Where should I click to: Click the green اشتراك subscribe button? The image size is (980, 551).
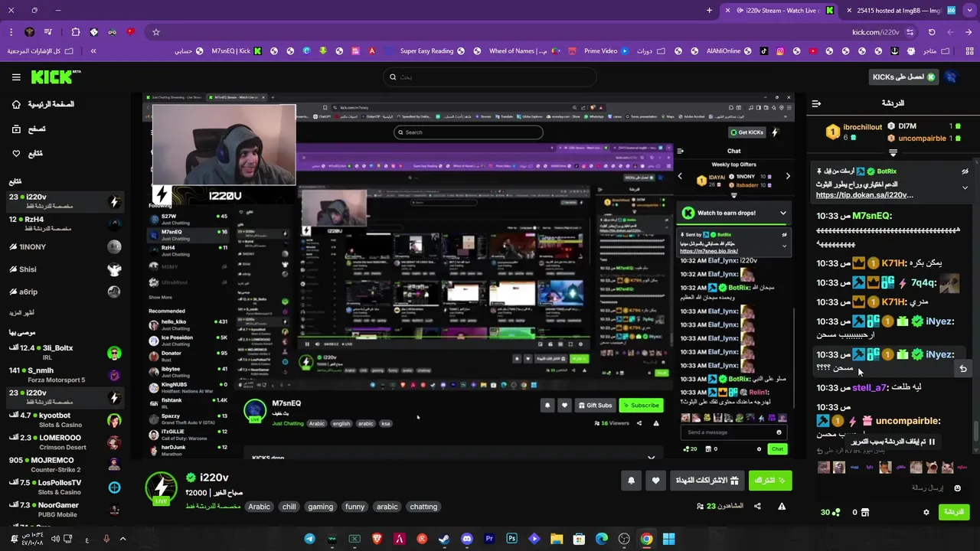click(770, 481)
